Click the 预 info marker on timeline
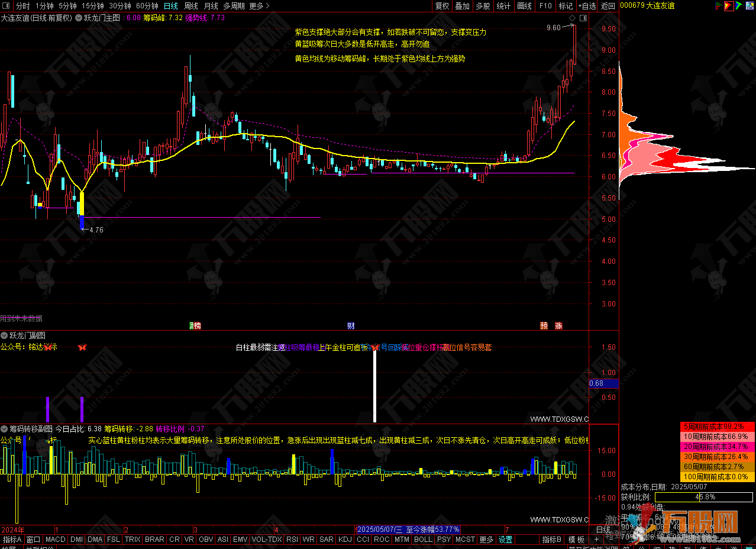This screenshot has width=756, height=549. tap(544, 325)
